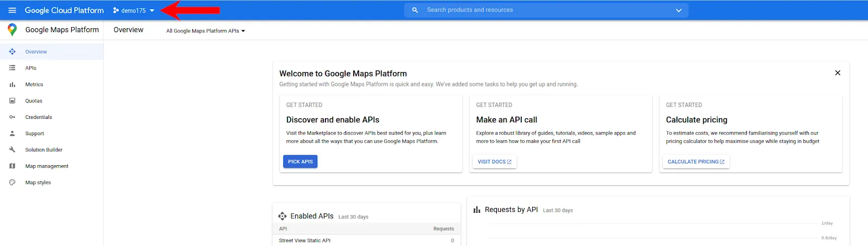The height and width of the screenshot is (246, 868).
Task: Click the Welcome to Google Maps Platform title
Action: [343, 73]
